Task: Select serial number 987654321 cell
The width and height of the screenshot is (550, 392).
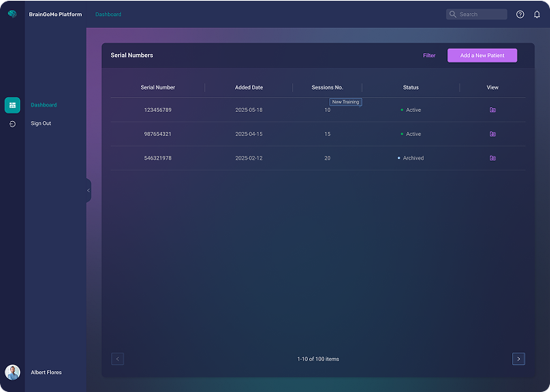Action: [x=158, y=134]
